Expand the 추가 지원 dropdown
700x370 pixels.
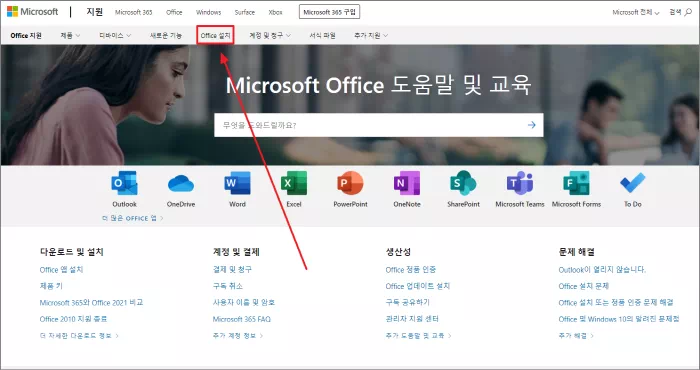(371, 35)
